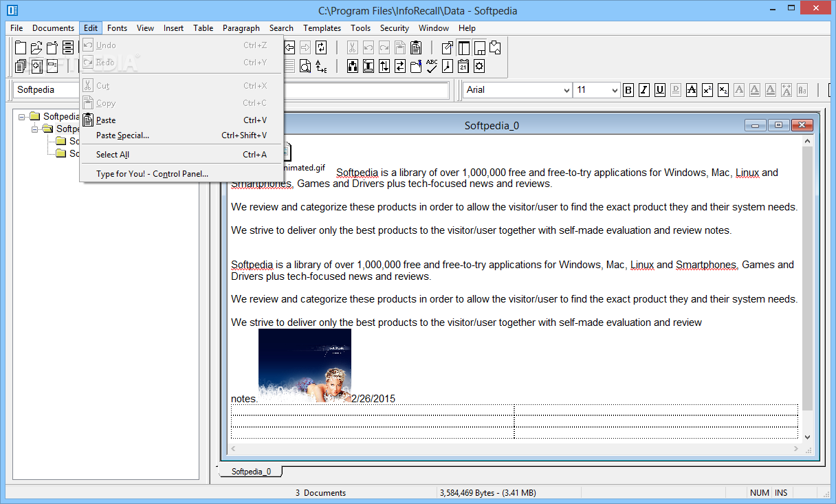Choose Paste from the Edit menu
This screenshot has height=504, width=836.
point(181,120)
